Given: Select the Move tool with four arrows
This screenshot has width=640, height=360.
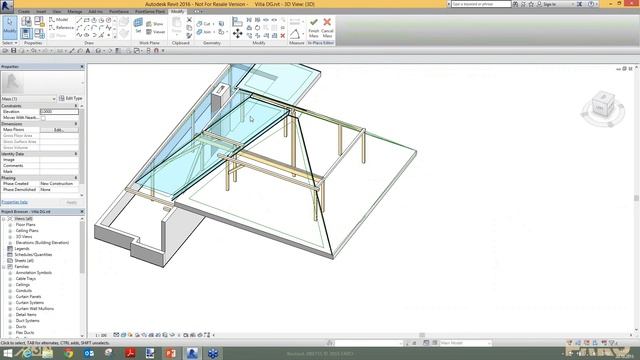Looking at the screenshot, I should [237, 33].
